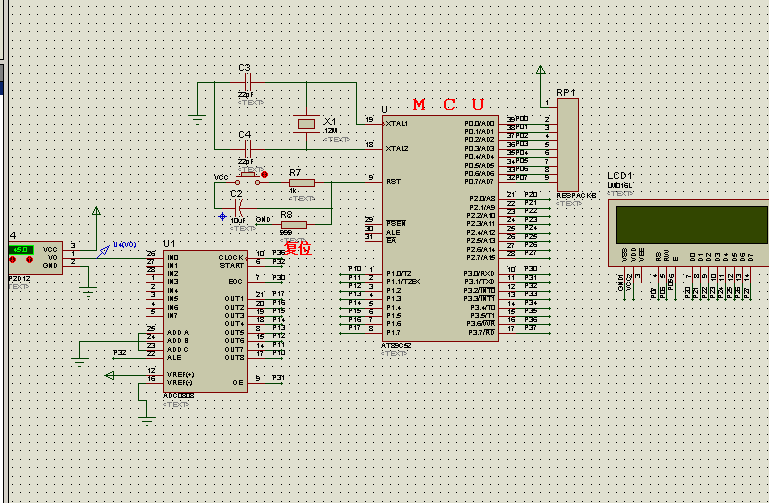The height and width of the screenshot is (503, 769).
Task: Select ground symbol below sensor GND pin
Action: (88, 293)
